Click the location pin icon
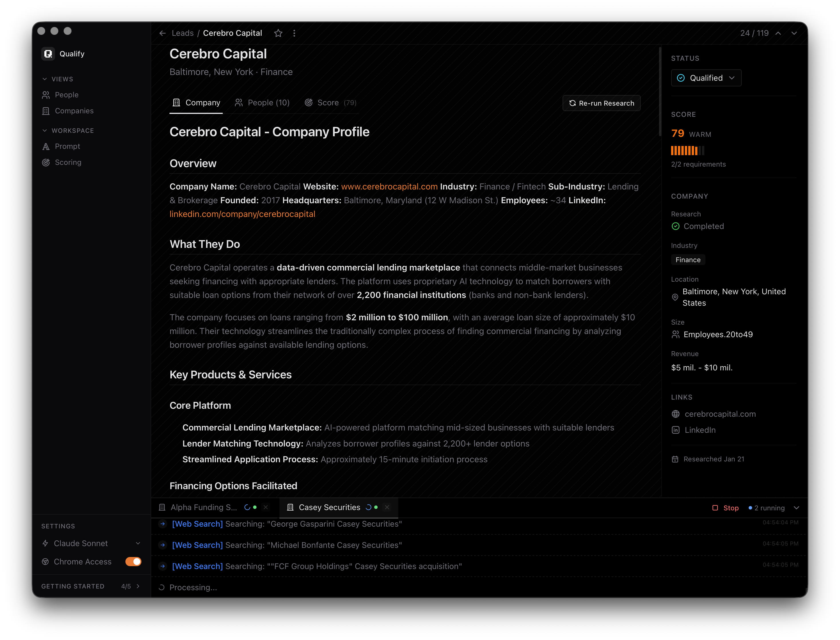The height and width of the screenshot is (640, 840). coord(675,297)
